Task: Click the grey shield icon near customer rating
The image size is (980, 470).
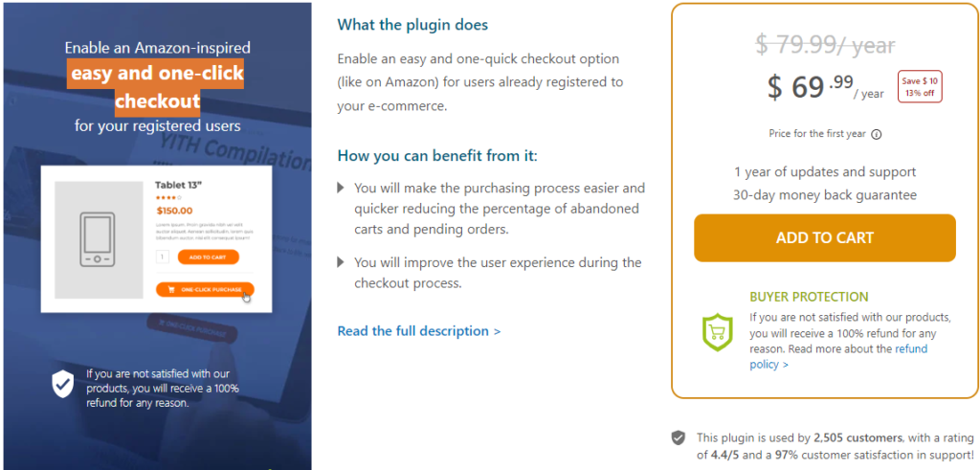Action: pos(679,437)
